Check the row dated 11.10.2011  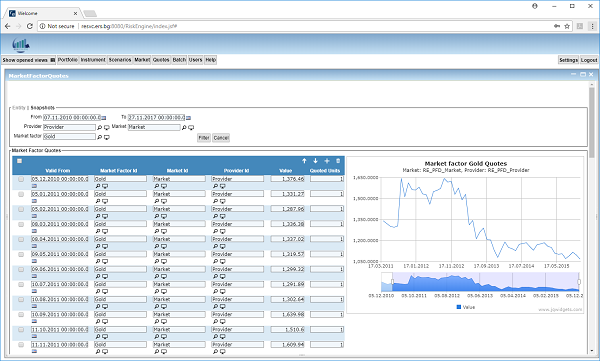point(21,329)
